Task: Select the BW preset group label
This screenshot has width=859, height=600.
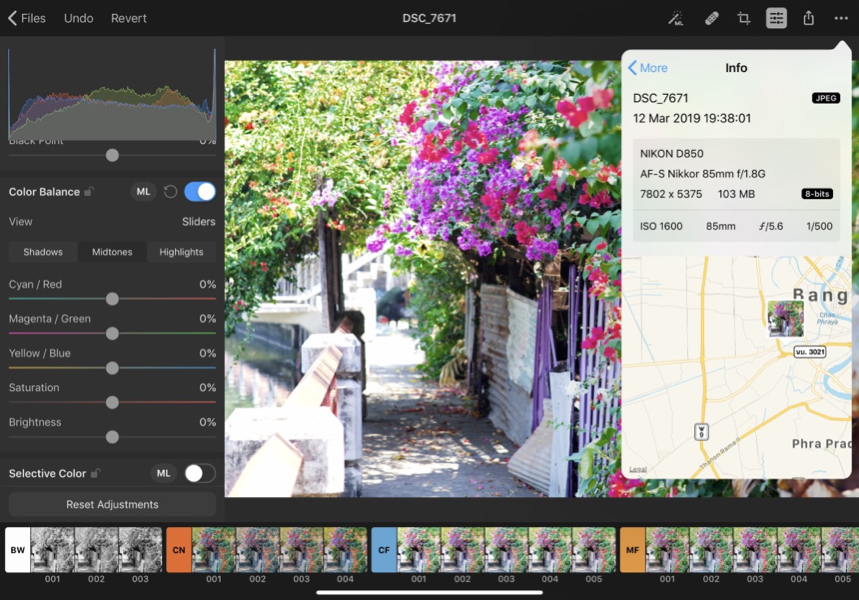Action: pyautogui.click(x=18, y=550)
